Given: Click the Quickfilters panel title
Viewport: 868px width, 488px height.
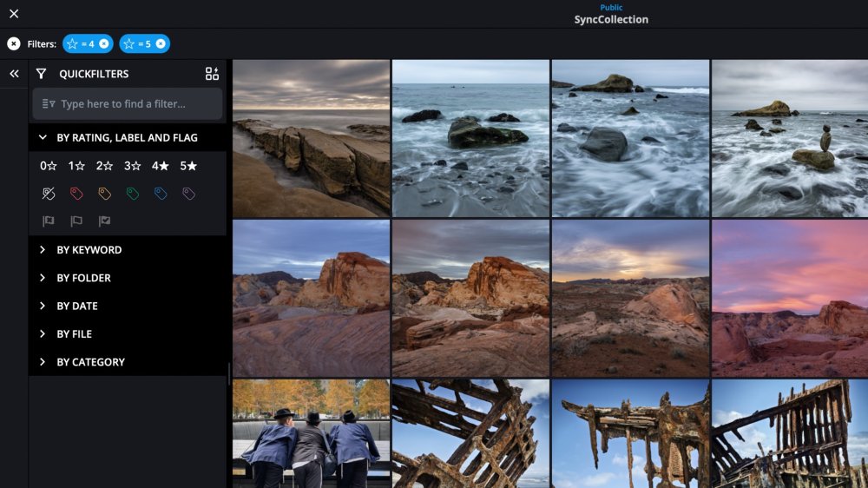Looking at the screenshot, I should pyautogui.click(x=94, y=74).
